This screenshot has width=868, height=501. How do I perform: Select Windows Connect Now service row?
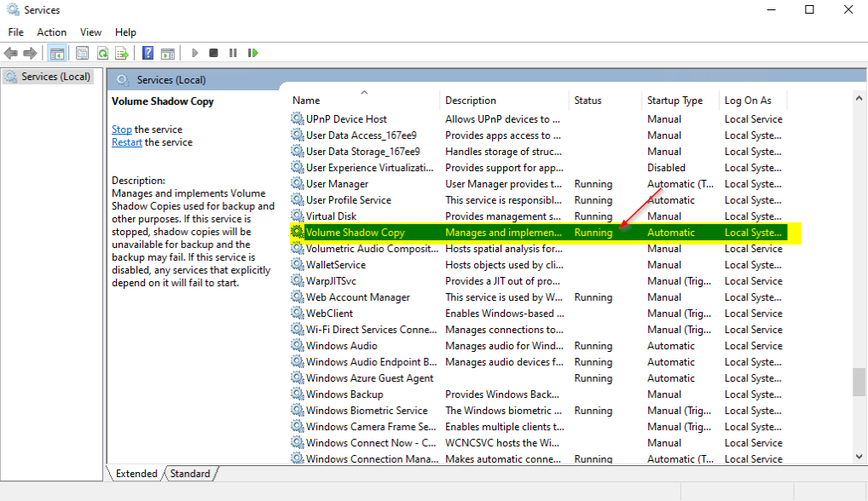(x=537, y=442)
